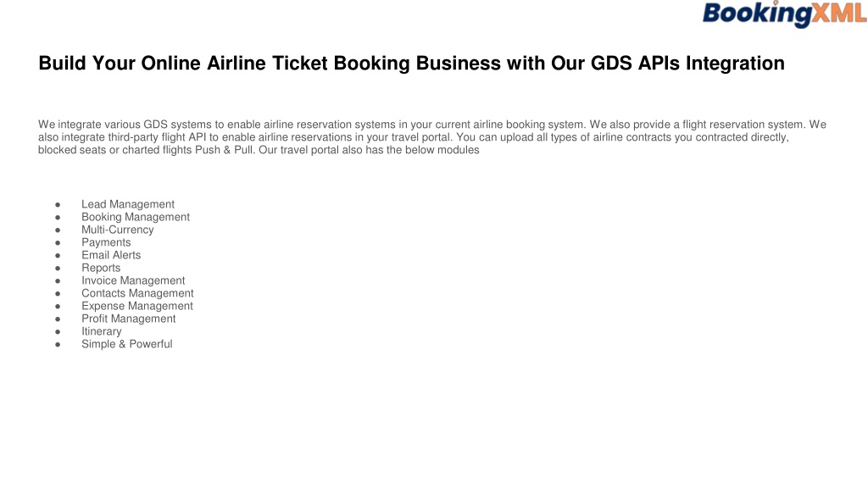The width and height of the screenshot is (868, 488).
Task: Click the Payments bullet entry
Action: click(x=106, y=242)
